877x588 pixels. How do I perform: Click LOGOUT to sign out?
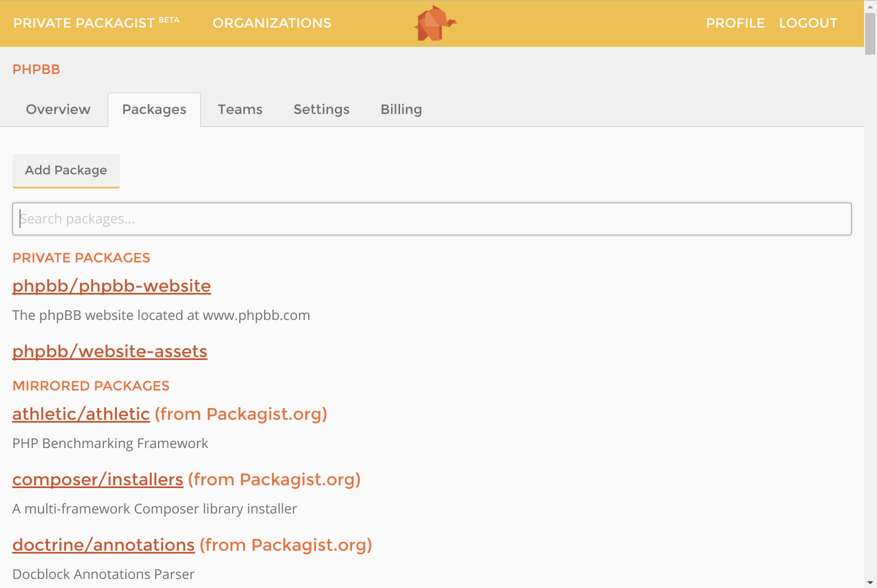808,23
